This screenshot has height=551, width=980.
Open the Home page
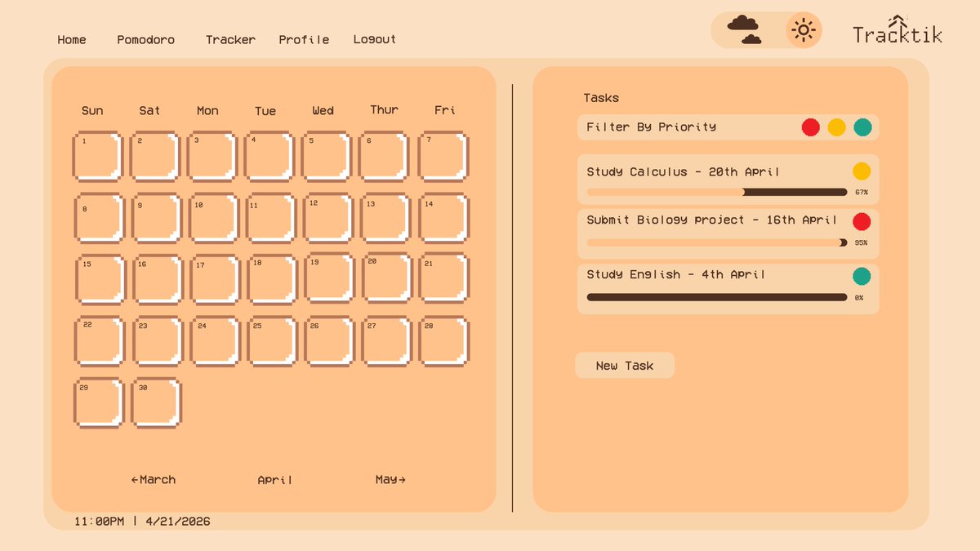coord(72,39)
